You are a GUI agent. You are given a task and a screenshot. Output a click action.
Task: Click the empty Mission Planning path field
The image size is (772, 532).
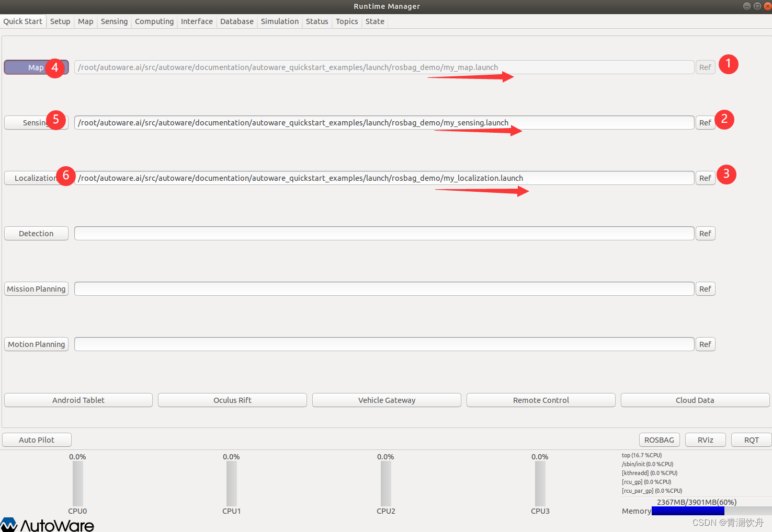click(x=384, y=289)
